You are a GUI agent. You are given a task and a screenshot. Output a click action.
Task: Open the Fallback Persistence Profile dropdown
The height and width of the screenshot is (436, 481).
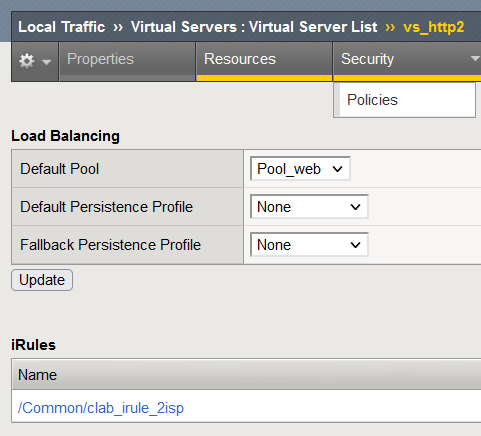(x=309, y=245)
